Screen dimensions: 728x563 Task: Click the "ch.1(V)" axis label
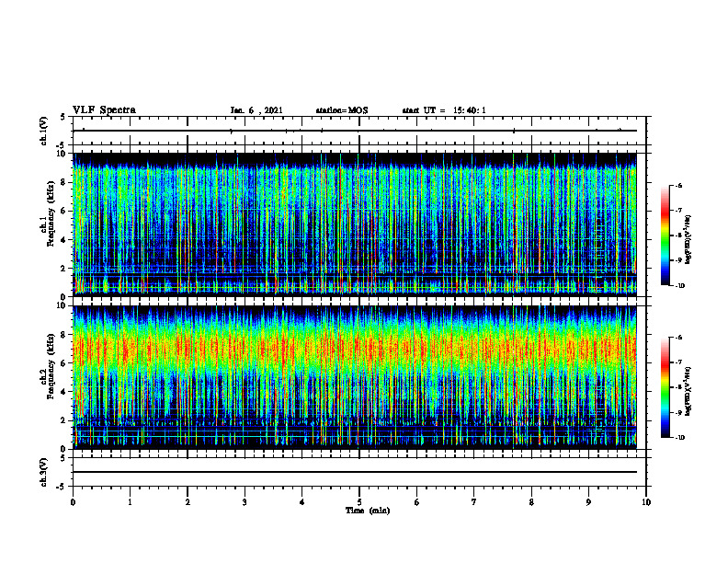point(44,131)
